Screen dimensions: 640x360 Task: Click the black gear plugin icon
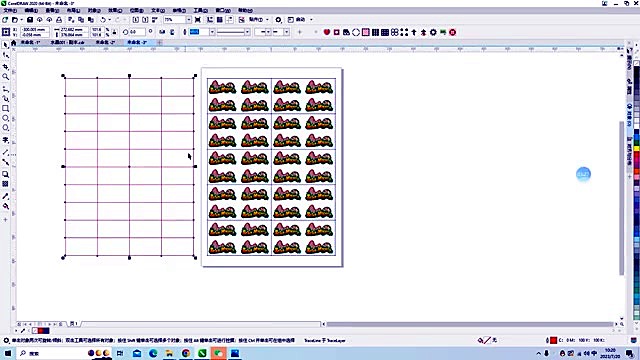433,32
